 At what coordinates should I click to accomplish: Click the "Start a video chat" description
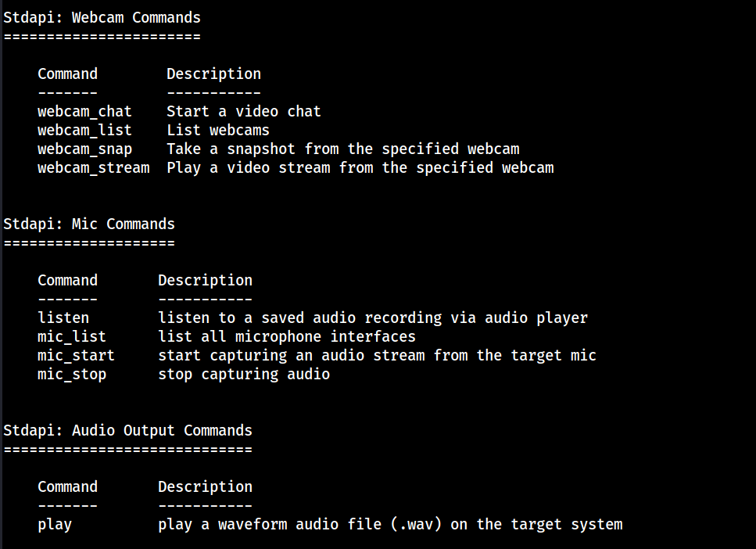pyautogui.click(x=243, y=112)
